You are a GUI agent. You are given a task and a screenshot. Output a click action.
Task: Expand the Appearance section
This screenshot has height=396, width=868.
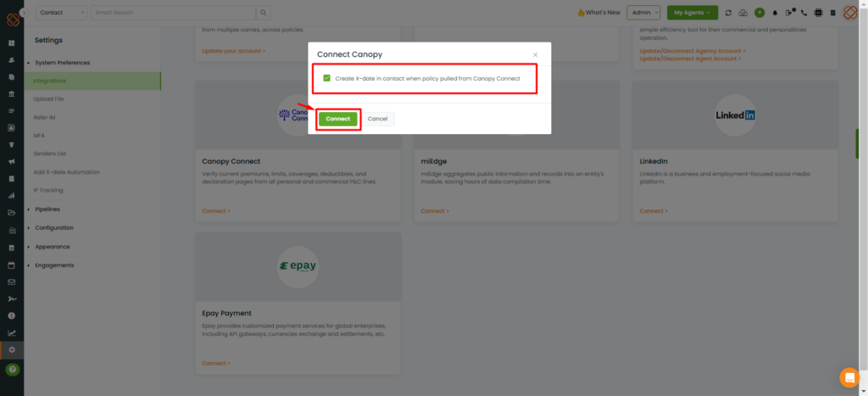pyautogui.click(x=52, y=247)
